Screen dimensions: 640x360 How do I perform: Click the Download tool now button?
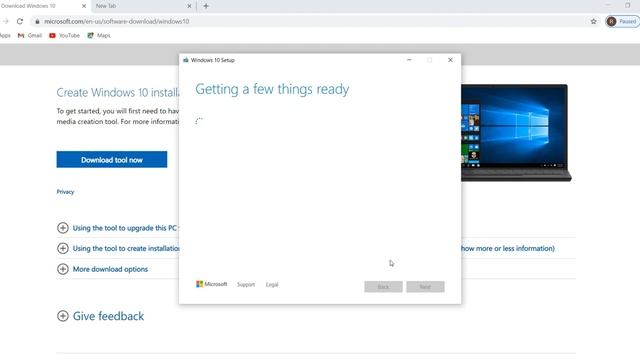(x=112, y=160)
